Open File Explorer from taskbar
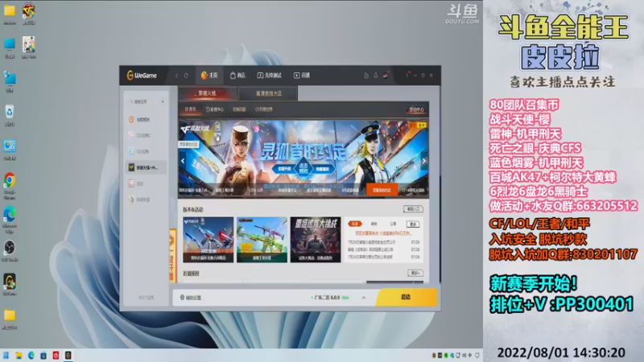 [x=19, y=356]
